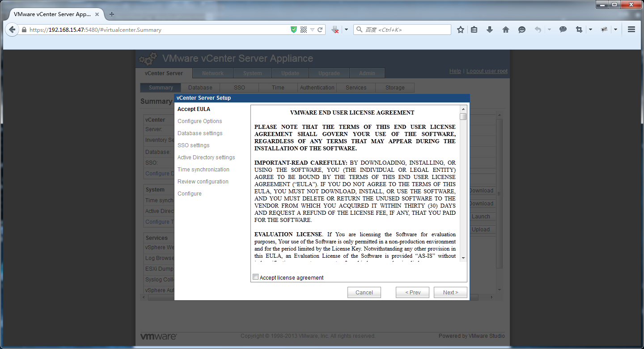
Task: Switch to the Authentication sub-tab
Action: (x=317, y=88)
